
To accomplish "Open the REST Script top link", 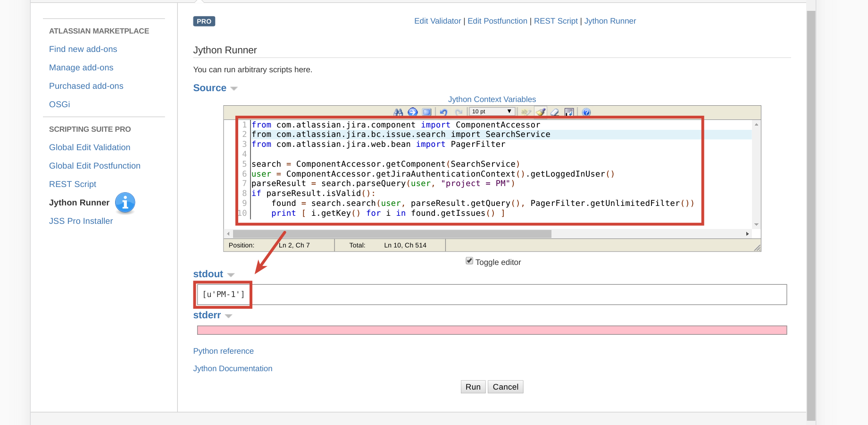I will click(x=556, y=21).
